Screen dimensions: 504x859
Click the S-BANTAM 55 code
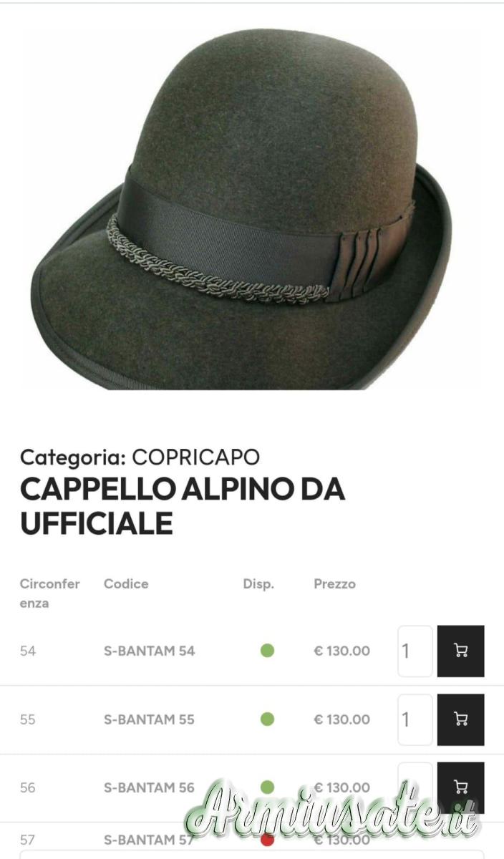pos(149,719)
